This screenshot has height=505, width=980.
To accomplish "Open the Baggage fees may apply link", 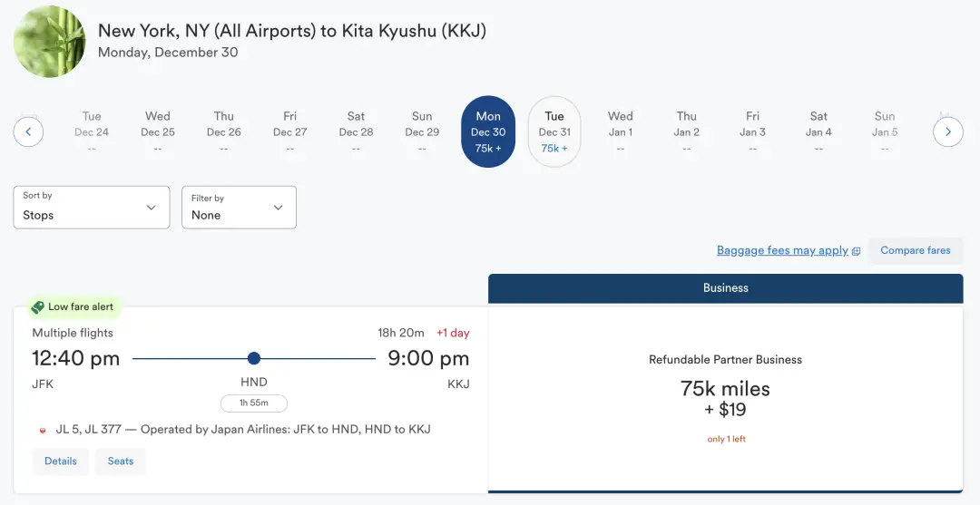I will [782, 250].
